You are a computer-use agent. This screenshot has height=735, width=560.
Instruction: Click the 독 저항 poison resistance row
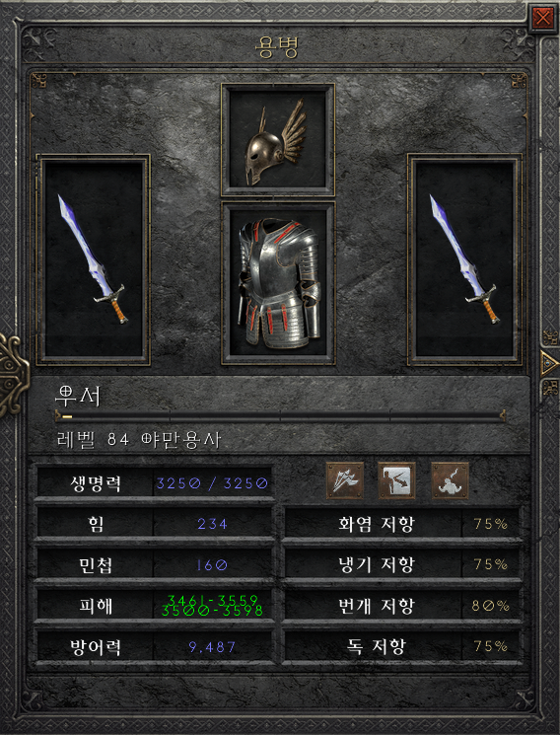click(402, 647)
